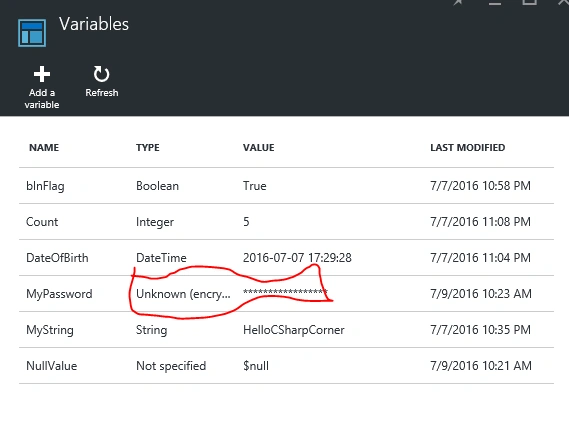Click the Refresh label in the toolbar
This screenshot has height=424, width=569.
(x=102, y=93)
